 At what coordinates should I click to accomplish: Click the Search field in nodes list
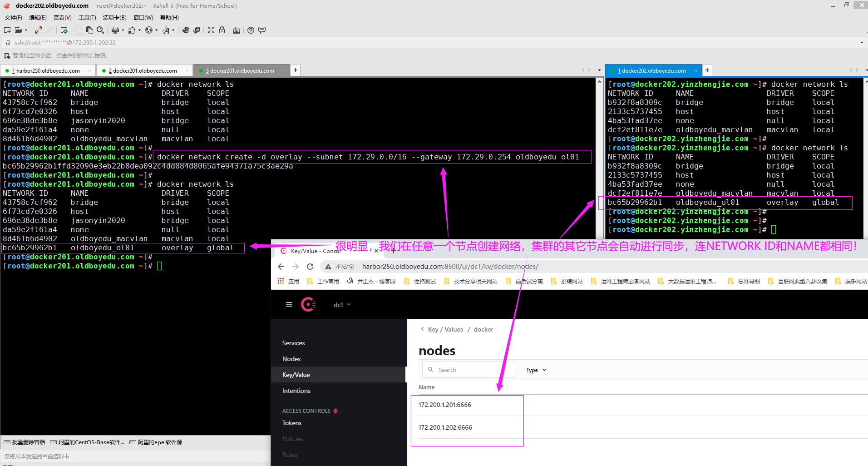coord(472,370)
